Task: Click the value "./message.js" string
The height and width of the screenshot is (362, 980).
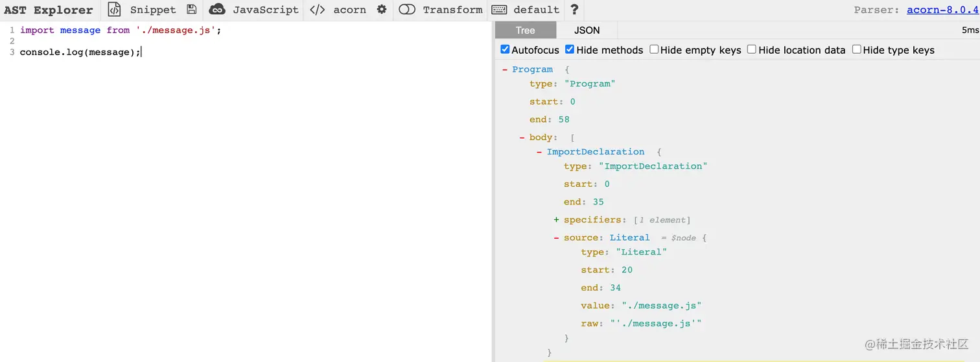Action: (662, 306)
